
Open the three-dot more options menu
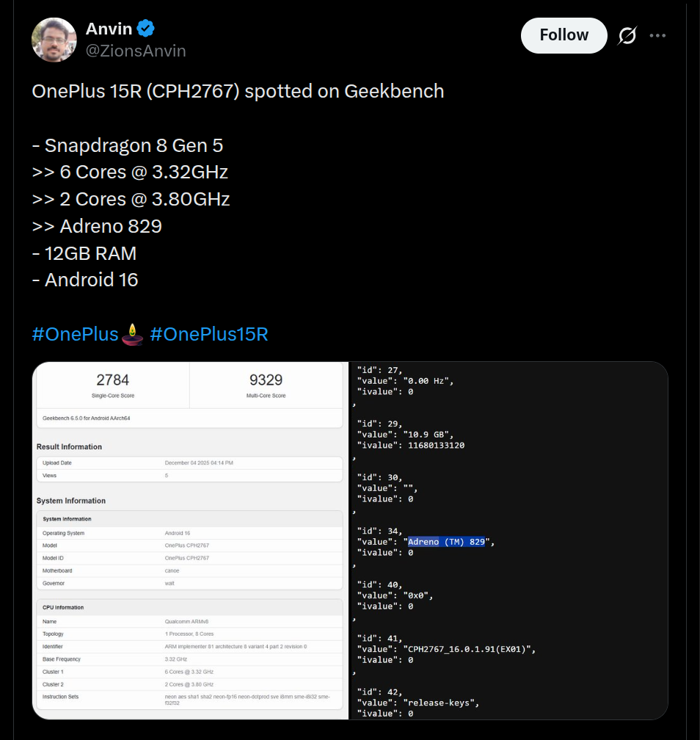click(658, 35)
